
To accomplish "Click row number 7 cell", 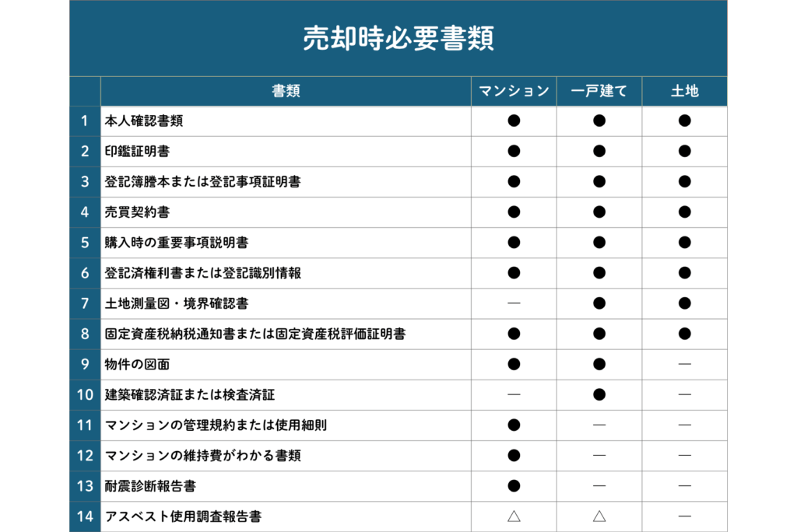I will [x=85, y=303].
